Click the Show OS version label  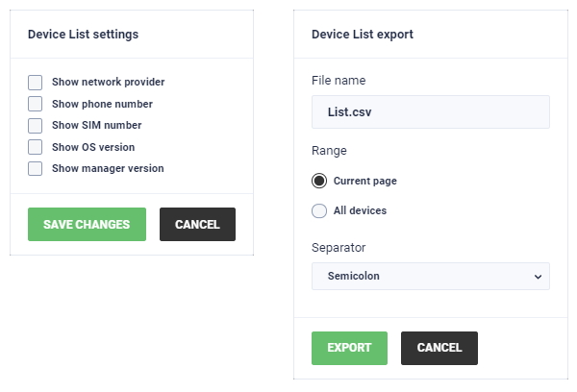[x=93, y=147]
